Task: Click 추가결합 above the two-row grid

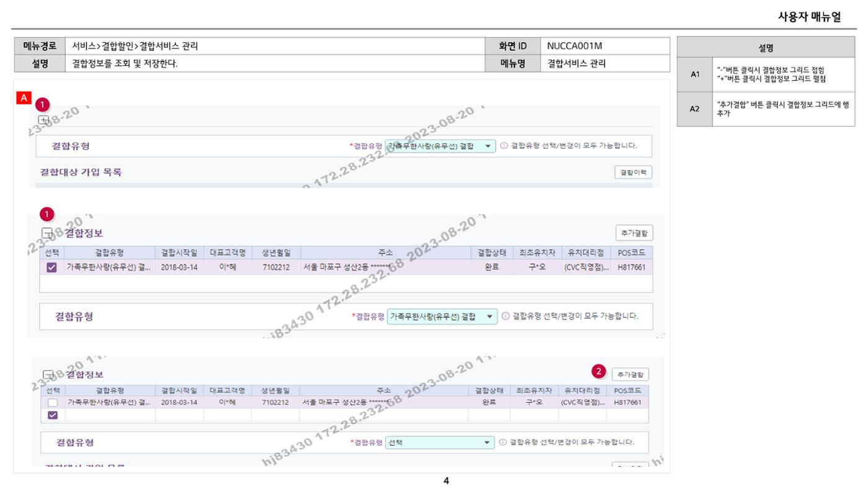Action: [631, 374]
